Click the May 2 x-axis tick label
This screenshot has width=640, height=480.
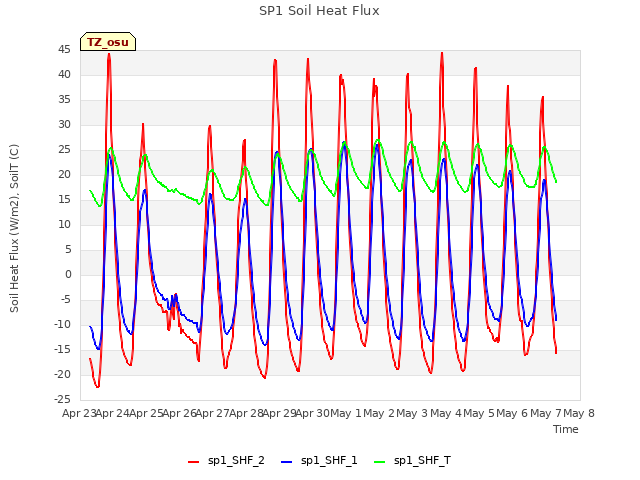(x=379, y=413)
